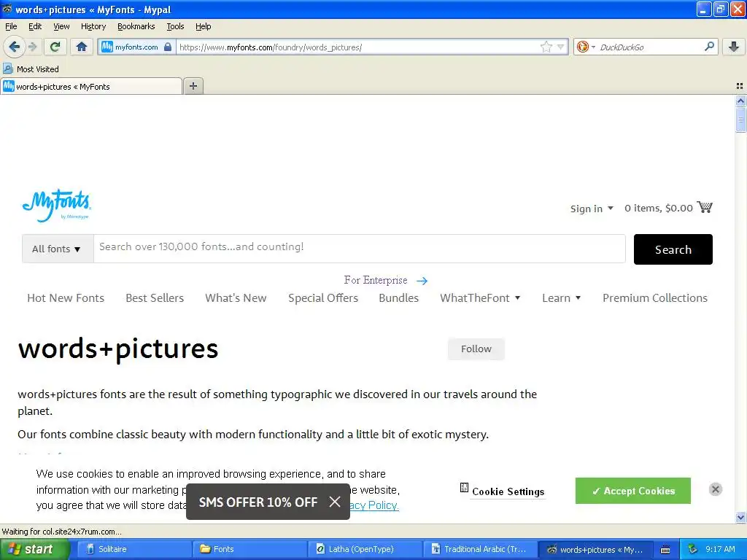Go back with the browser Back arrow
Image resolution: width=747 pixels, height=560 pixels.
pyautogui.click(x=14, y=47)
